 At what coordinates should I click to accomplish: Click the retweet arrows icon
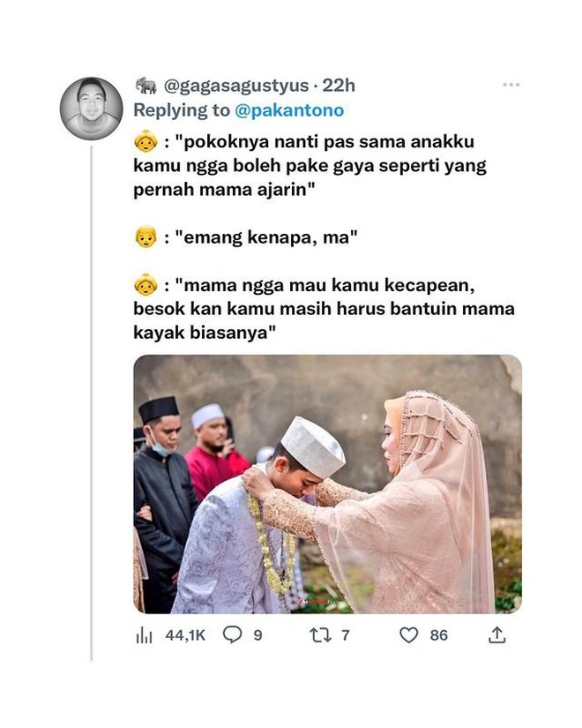[321, 634]
